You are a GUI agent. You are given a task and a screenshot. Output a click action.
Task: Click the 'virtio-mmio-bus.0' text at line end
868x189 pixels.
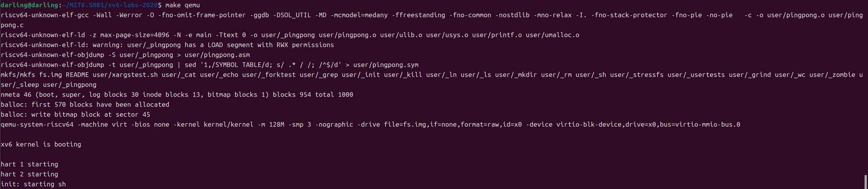[x=708, y=124]
